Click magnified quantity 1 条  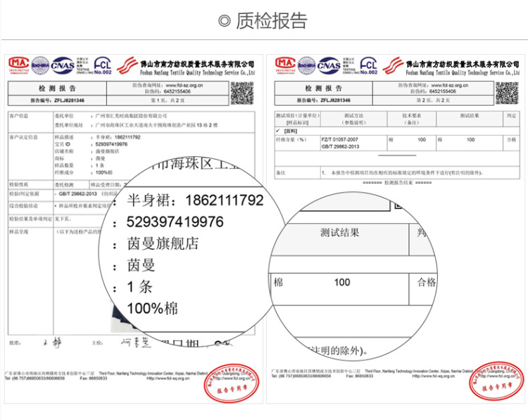140,287
